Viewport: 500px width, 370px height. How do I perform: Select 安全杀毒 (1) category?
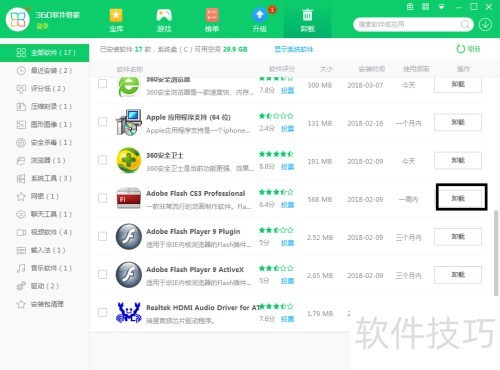click(x=44, y=143)
